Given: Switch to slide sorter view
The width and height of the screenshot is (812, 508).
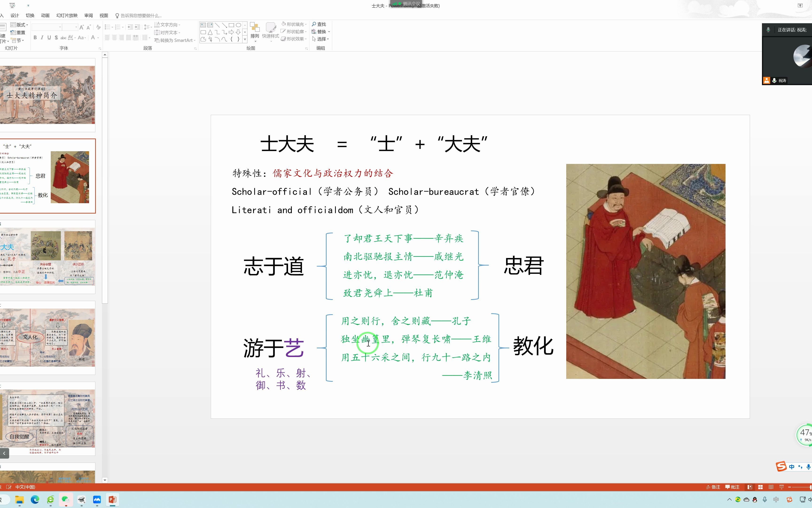Looking at the screenshot, I should [760, 487].
